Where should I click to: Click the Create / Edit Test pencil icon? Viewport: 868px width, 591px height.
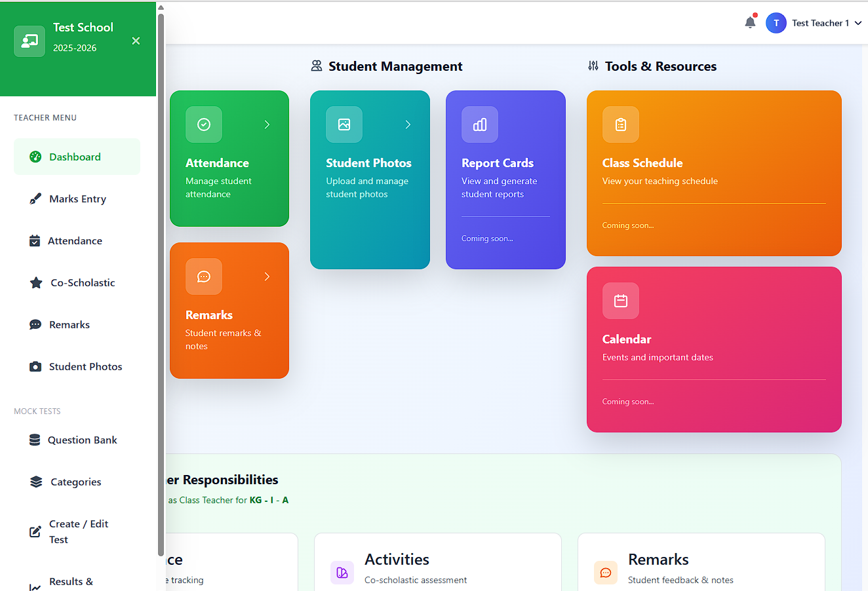tap(35, 531)
